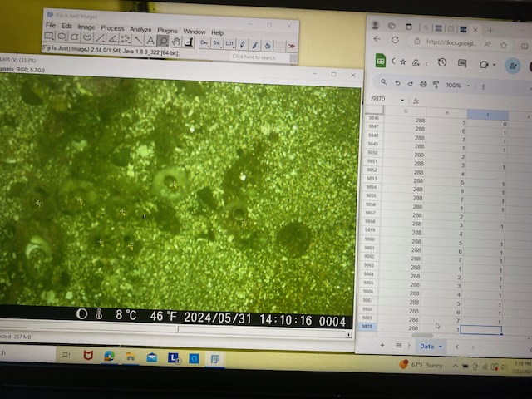Open the Mail app from taskbar

click(x=151, y=357)
